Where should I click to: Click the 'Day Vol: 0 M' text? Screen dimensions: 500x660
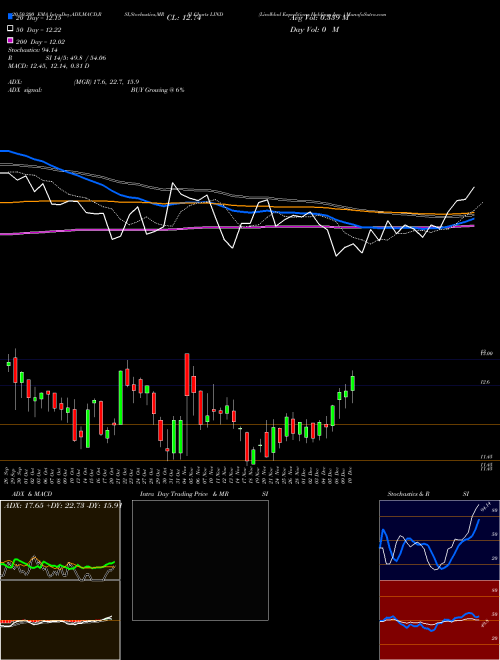[314, 29]
